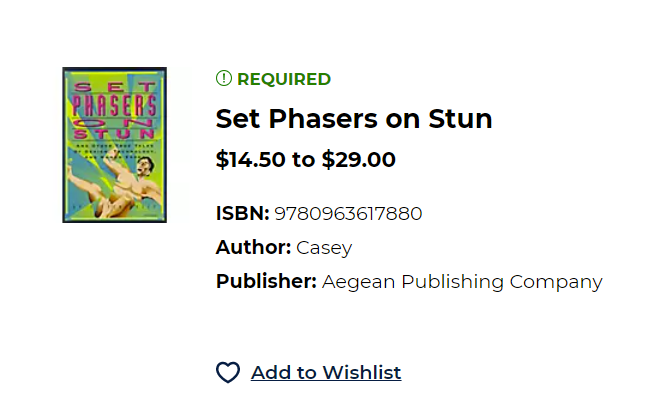
Task: Click the green exclamation circle icon
Action: pos(223,79)
